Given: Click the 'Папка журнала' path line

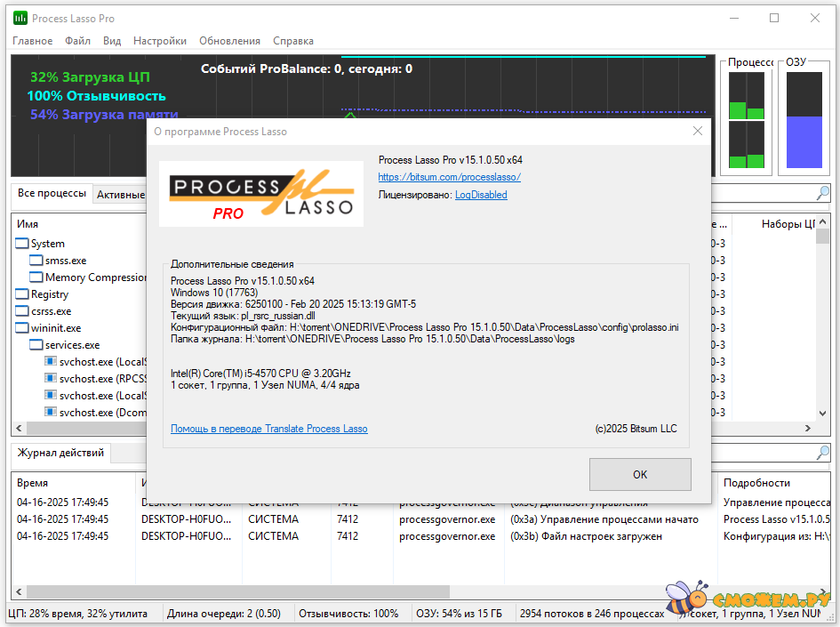Looking at the screenshot, I should pos(372,339).
